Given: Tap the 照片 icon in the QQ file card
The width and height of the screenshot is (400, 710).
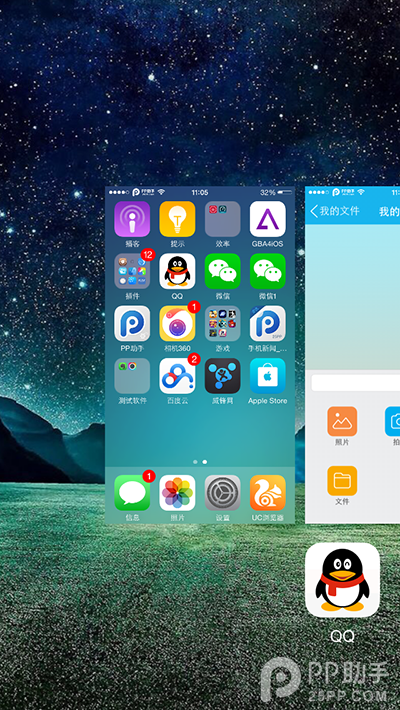Looking at the screenshot, I should (342, 421).
